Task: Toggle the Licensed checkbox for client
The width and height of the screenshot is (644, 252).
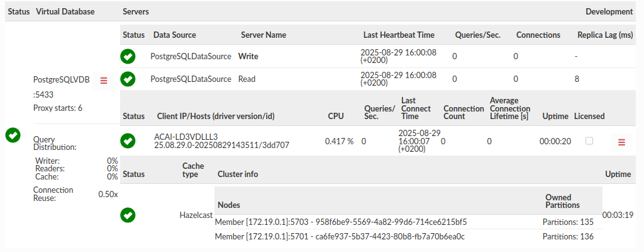Action: 589,140
